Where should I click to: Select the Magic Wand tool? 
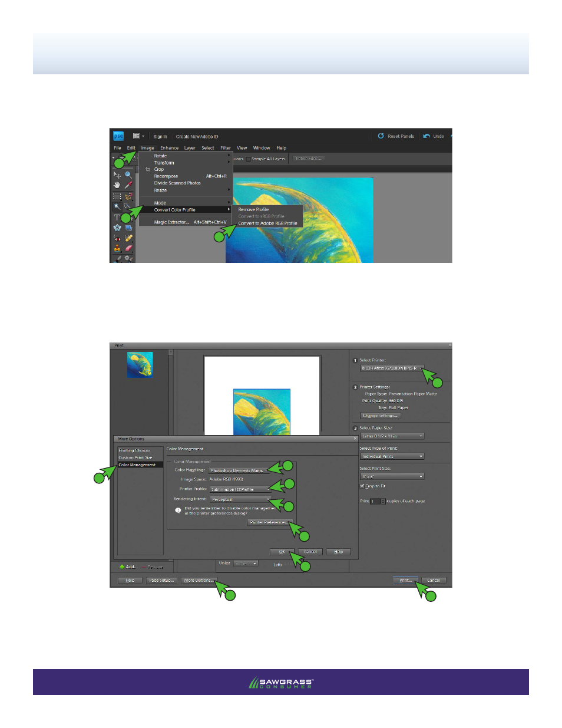[x=117, y=206]
